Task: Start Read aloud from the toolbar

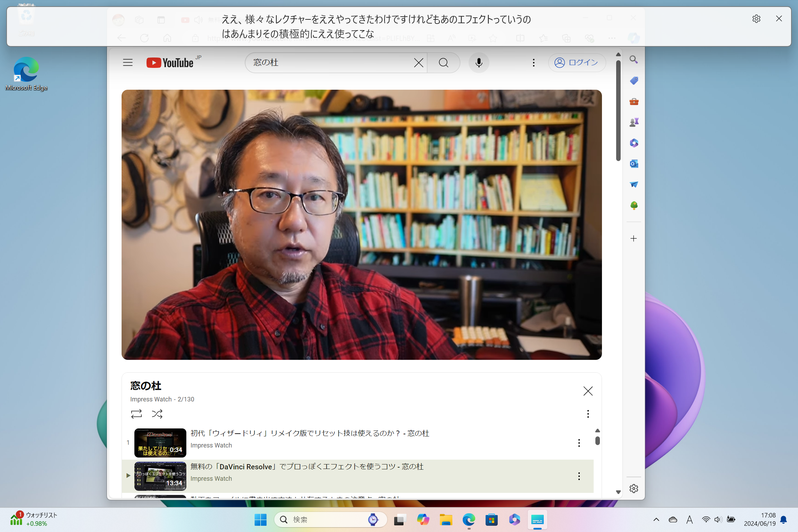Action: (451, 38)
